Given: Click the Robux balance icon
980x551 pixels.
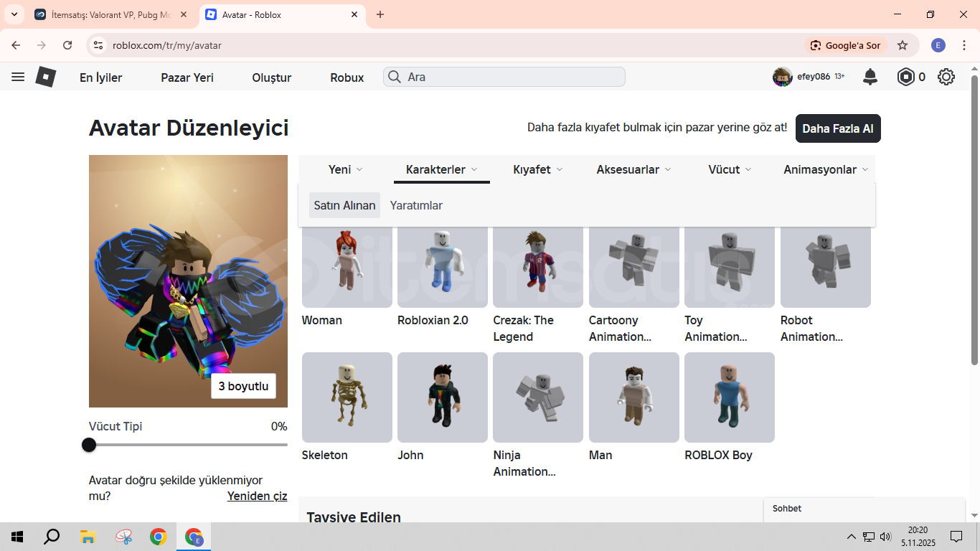Looking at the screenshot, I should 906,77.
